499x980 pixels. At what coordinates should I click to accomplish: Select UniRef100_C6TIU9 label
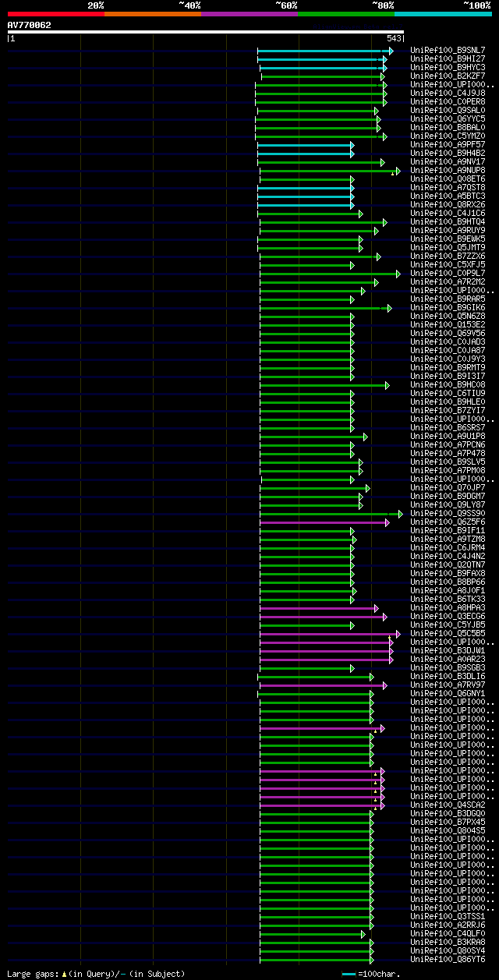point(448,394)
